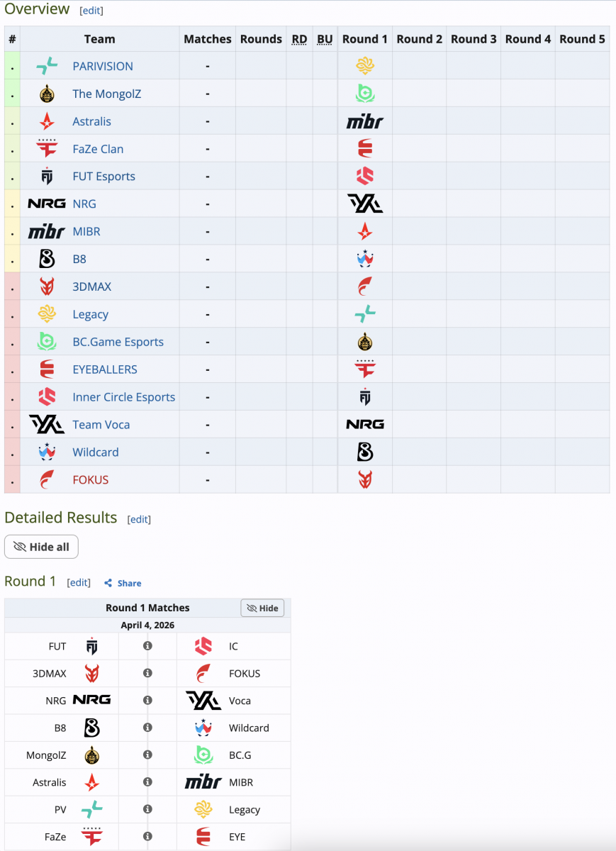This screenshot has width=616, height=851.
Task: Expand match details for B8 vs Wildcard
Action: 147,728
